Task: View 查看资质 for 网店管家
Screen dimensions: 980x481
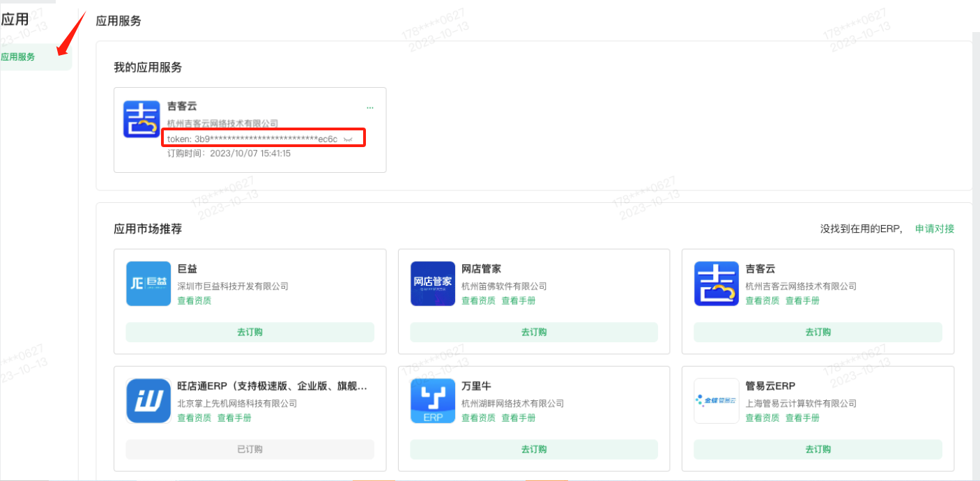Action: pyautogui.click(x=478, y=300)
